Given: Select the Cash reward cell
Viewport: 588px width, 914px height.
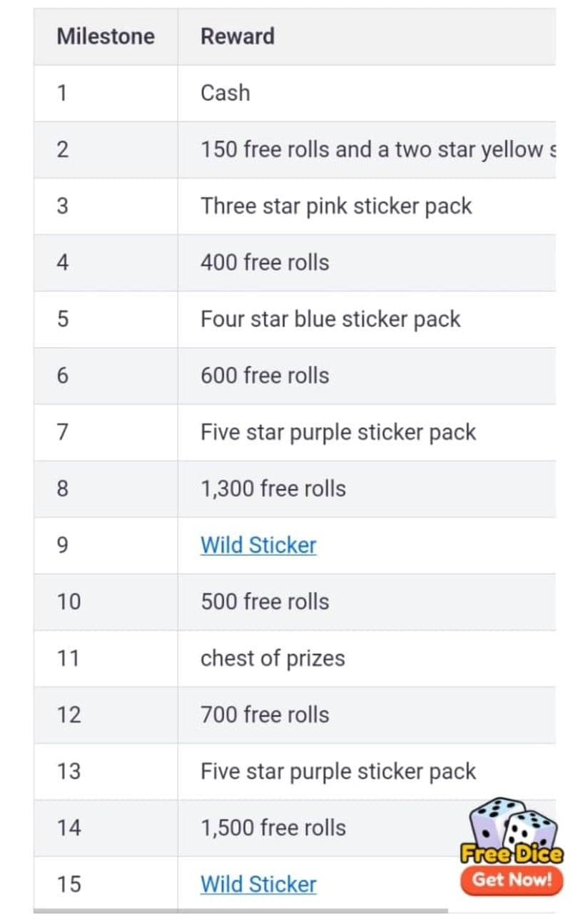Looking at the screenshot, I should point(367,93).
